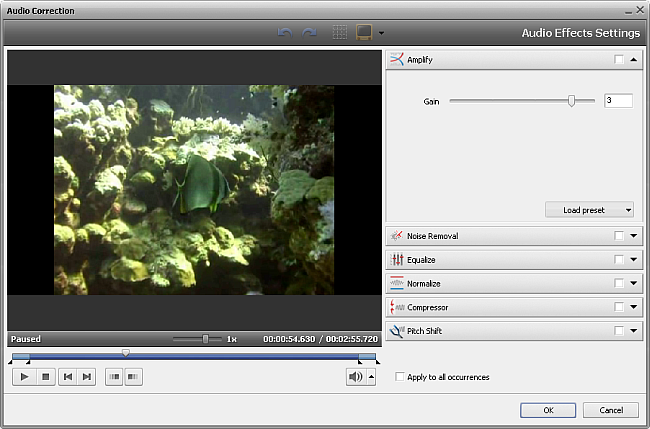The image size is (650, 429).
Task: Click the Paused status text
Action: click(26, 339)
